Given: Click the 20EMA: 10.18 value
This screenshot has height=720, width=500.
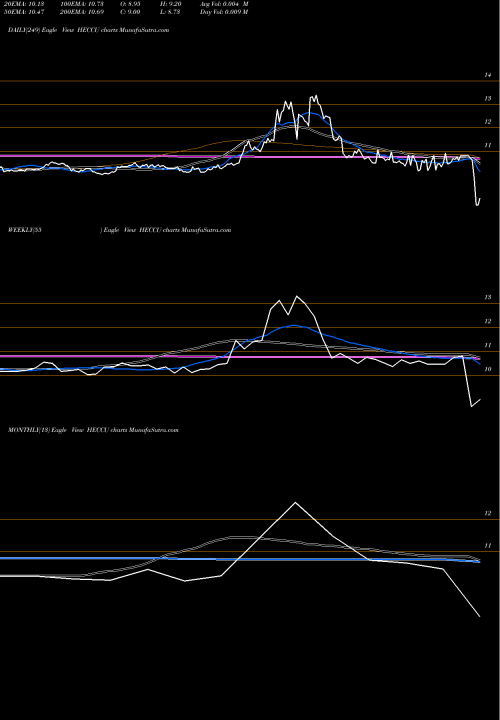Looking at the screenshot, I should (23, 4).
